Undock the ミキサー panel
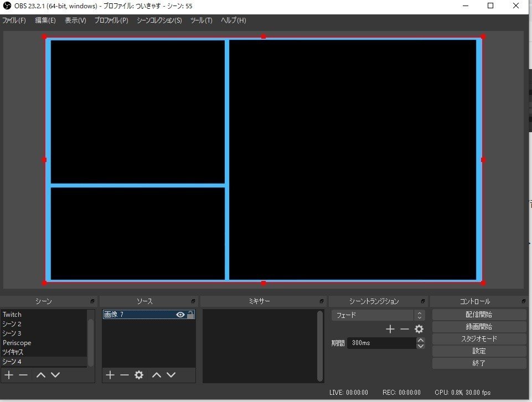 click(x=321, y=301)
